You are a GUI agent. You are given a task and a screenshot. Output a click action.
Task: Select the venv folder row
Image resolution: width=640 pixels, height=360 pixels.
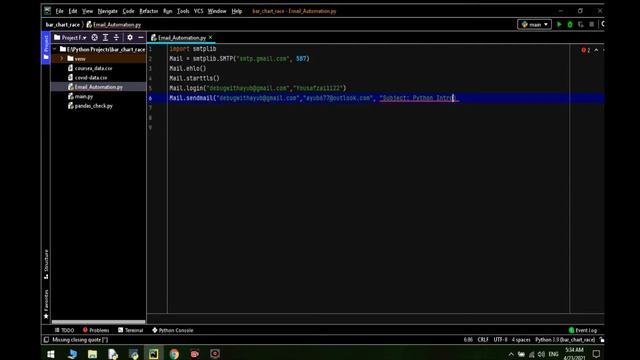click(98, 59)
